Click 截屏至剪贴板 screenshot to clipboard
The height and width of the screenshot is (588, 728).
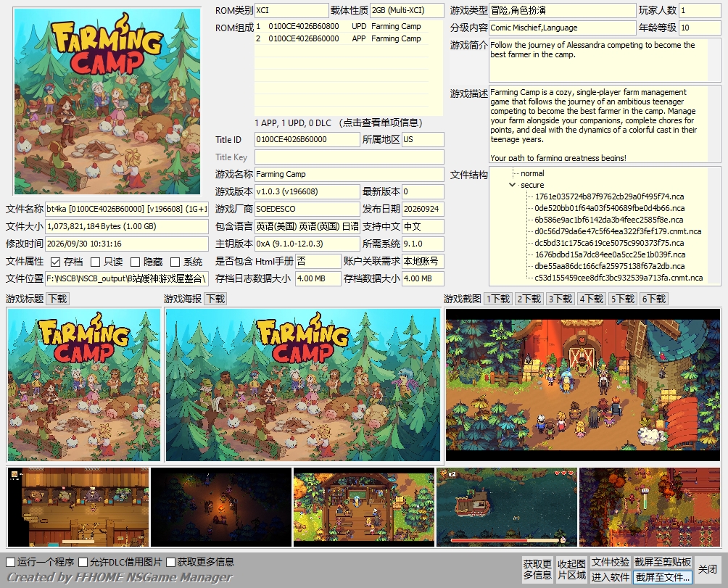(663, 562)
